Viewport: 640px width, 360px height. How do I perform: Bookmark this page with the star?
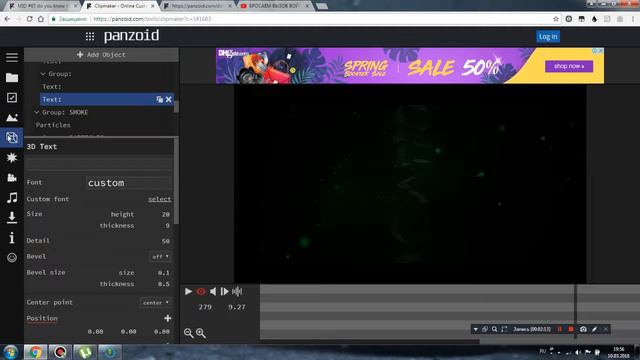[x=556, y=19]
